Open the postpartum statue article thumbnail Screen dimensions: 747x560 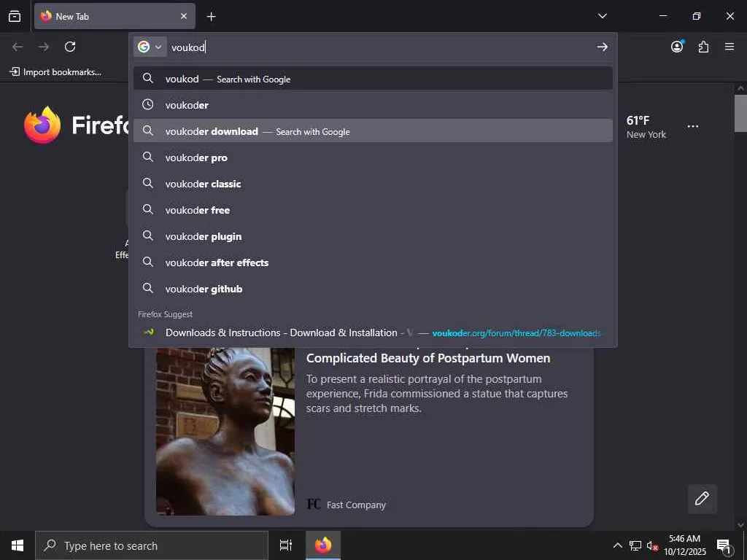pyautogui.click(x=225, y=432)
